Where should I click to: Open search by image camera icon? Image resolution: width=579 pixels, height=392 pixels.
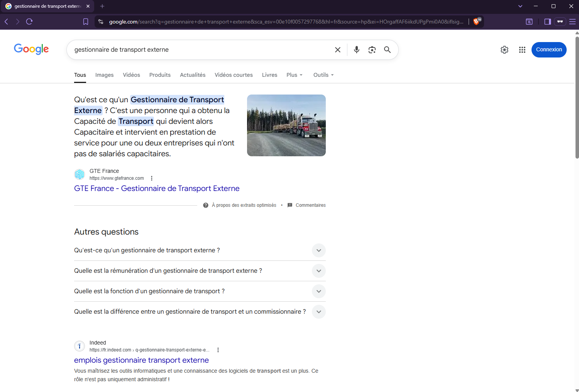[x=372, y=50]
